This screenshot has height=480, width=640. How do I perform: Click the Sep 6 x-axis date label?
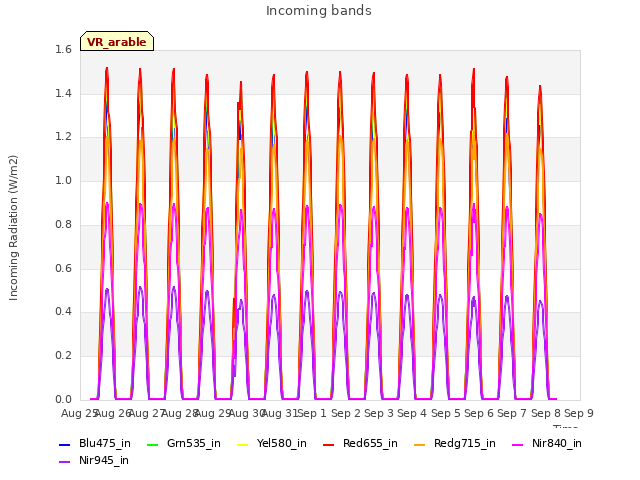479,413
